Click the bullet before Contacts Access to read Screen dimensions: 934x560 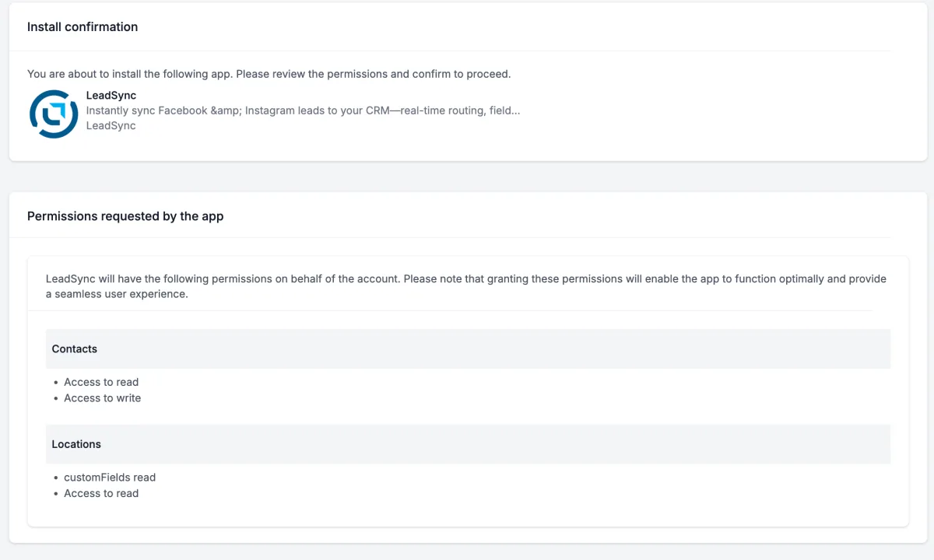tap(56, 383)
